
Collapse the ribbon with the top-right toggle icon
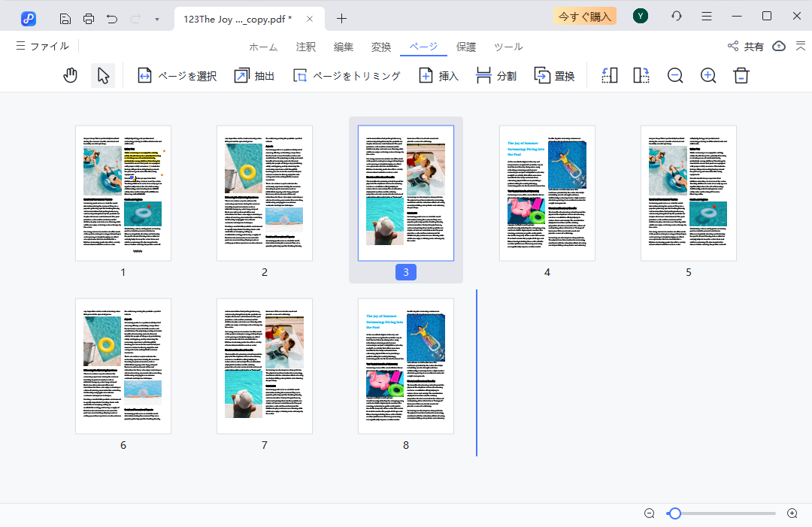(801, 46)
